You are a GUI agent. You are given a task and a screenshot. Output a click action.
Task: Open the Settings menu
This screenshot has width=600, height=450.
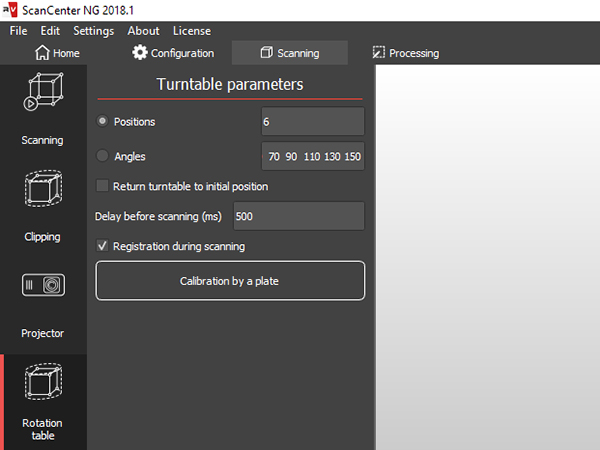click(94, 31)
